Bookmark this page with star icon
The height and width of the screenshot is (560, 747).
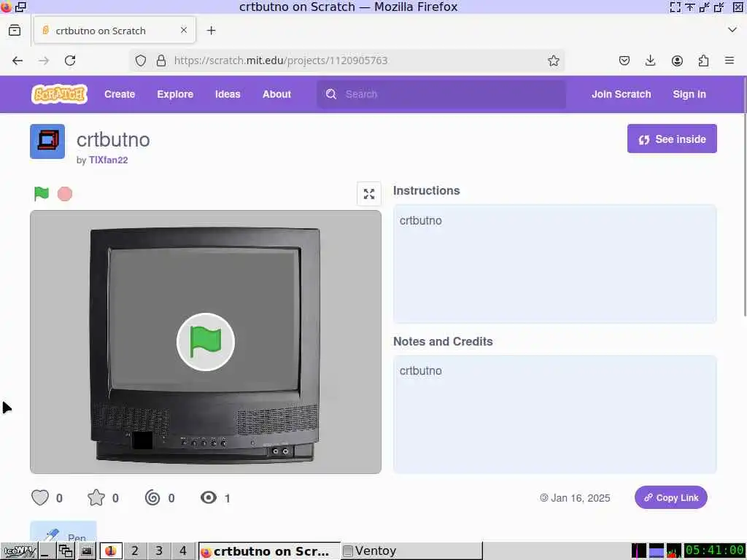[x=553, y=61]
